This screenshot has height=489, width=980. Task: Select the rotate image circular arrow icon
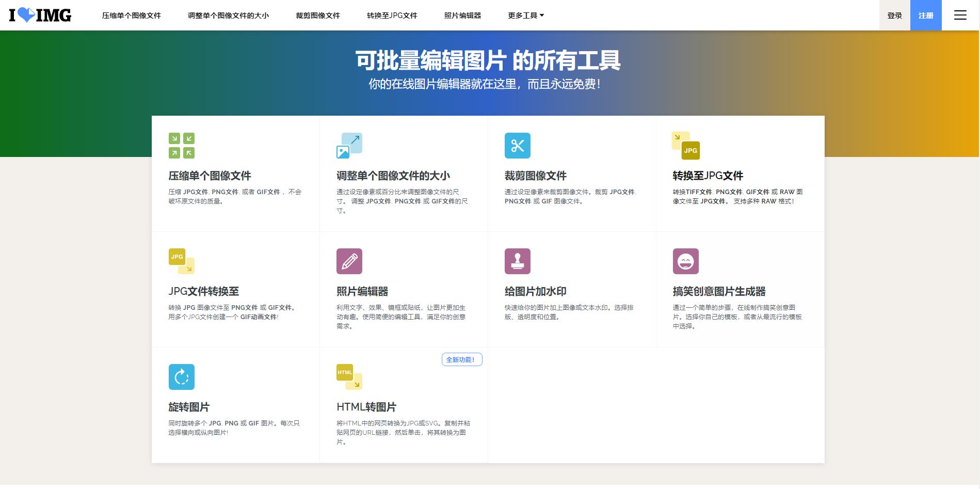tap(181, 376)
